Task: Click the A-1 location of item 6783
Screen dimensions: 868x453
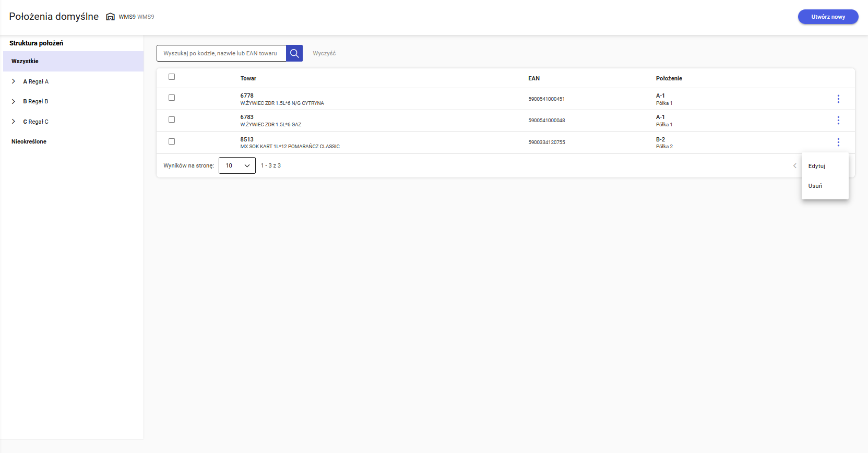Action: (660, 117)
